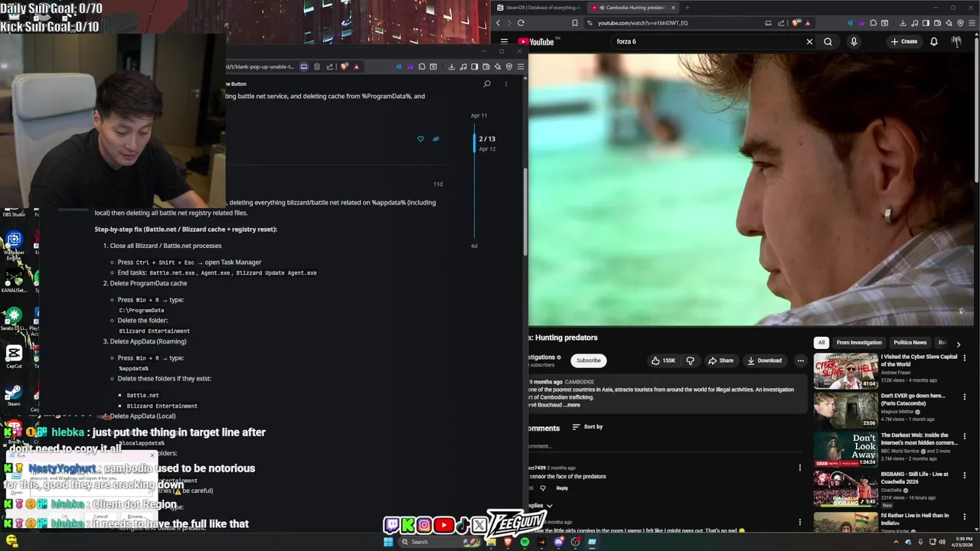Click the paused video player frame
Screen dimensions: 980x551
coord(750,189)
